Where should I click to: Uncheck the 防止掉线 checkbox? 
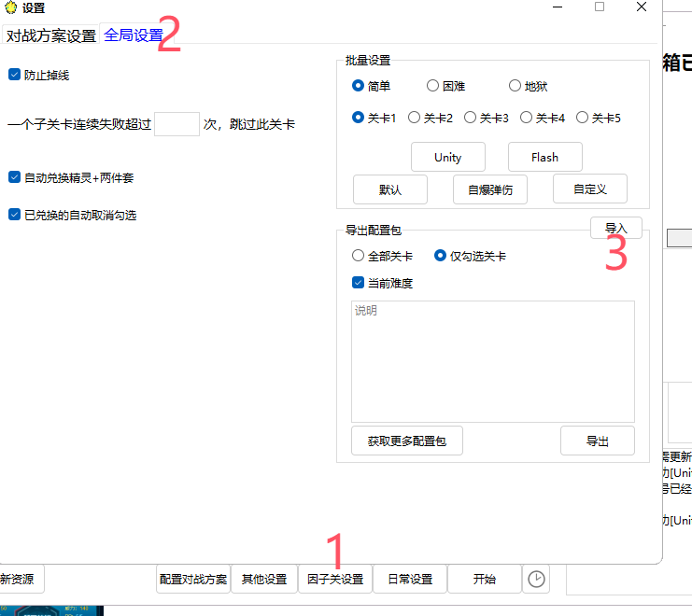point(14,75)
